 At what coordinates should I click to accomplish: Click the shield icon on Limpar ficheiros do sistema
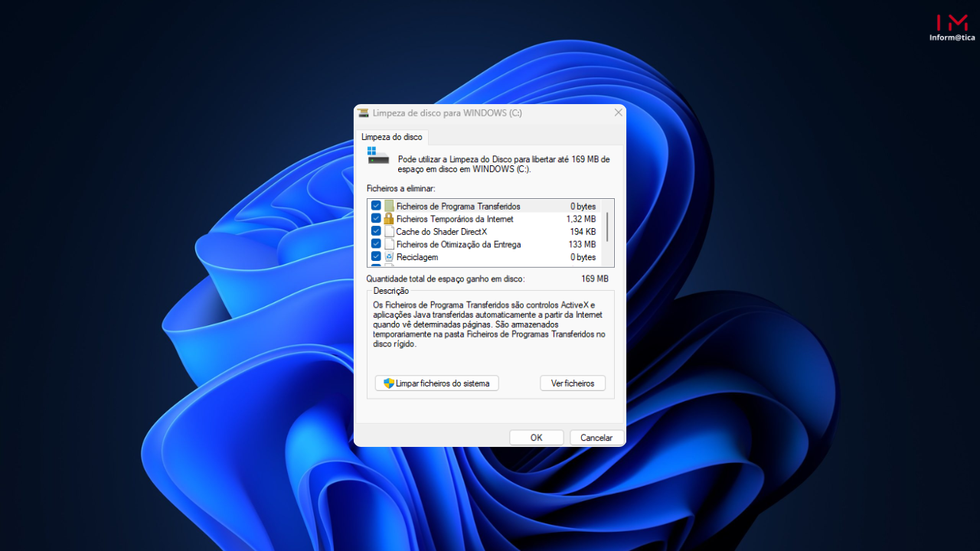[389, 383]
